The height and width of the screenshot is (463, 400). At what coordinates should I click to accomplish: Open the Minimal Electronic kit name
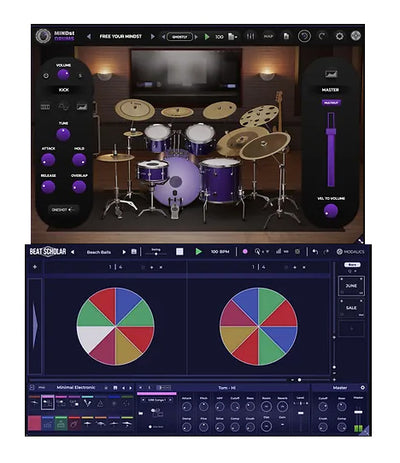pos(76,388)
